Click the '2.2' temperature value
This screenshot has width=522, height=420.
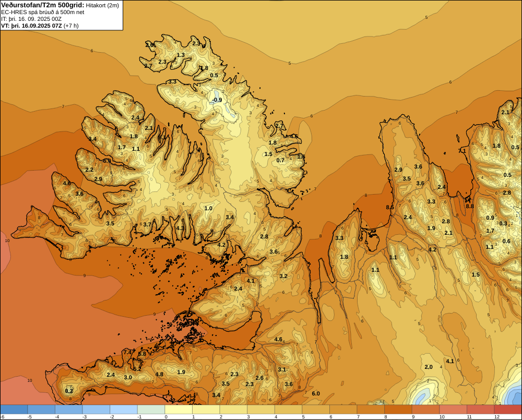click(x=89, y=170)
